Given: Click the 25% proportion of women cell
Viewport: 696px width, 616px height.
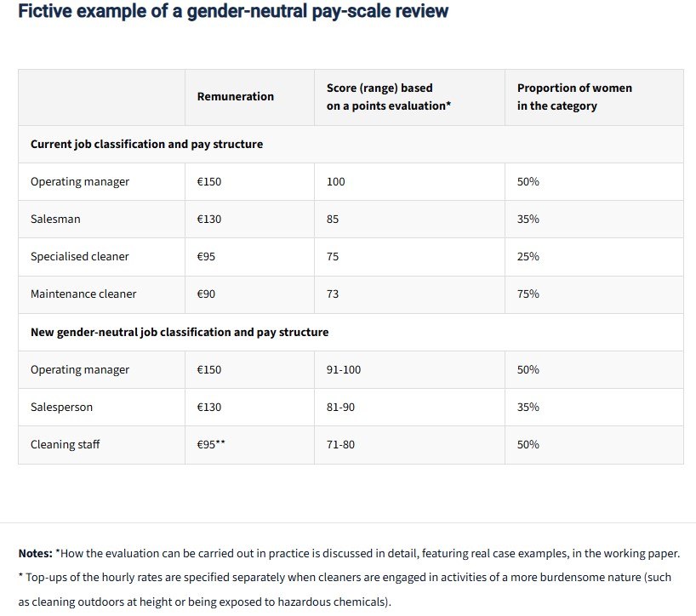Looking at the screenshot, I should (x=528, y=257).
